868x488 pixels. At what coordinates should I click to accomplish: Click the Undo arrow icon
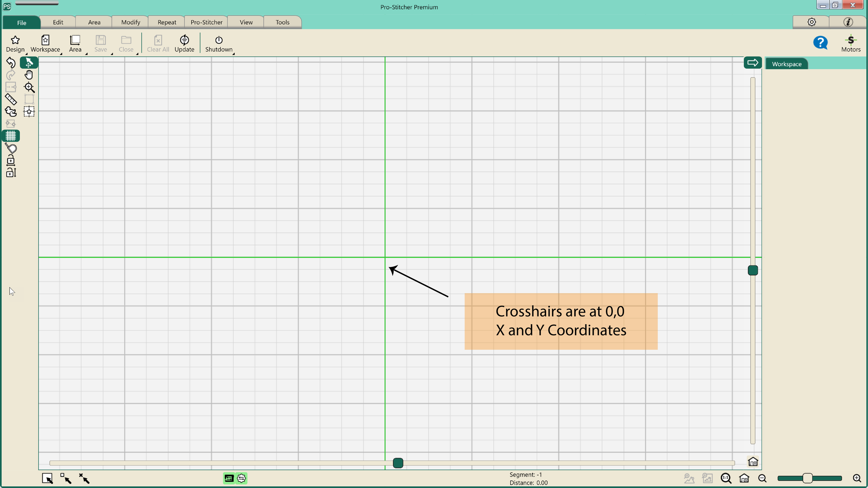pos(11,62)
